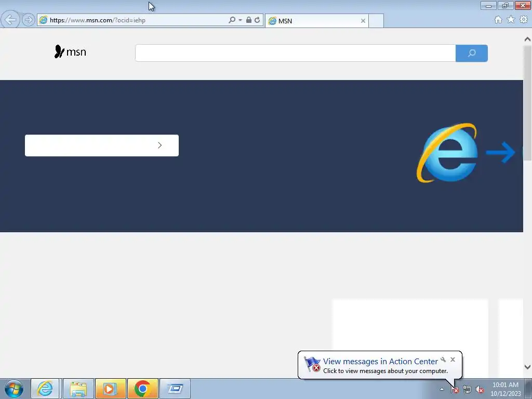The width and height of the screenshot is (532, 399).
Task: Submit search with the blue magnifier button
Action: 472,53
